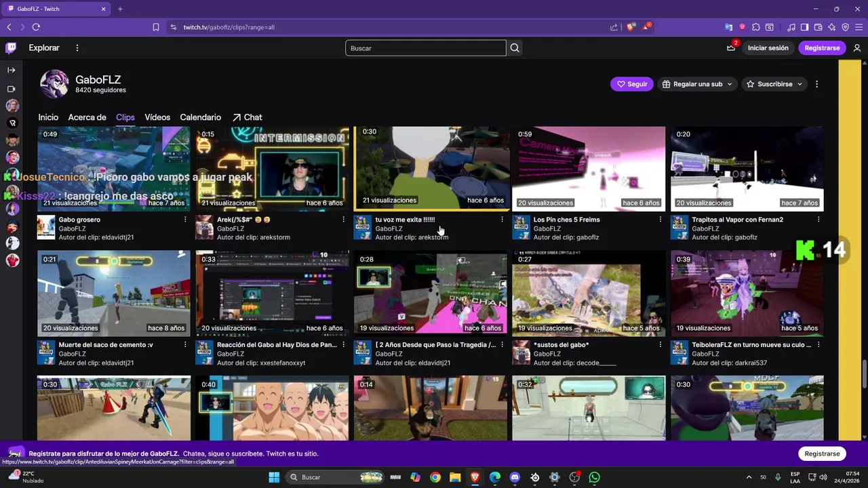Click the browser address bar URL
The image size is (868, 488).
(229, 27)
